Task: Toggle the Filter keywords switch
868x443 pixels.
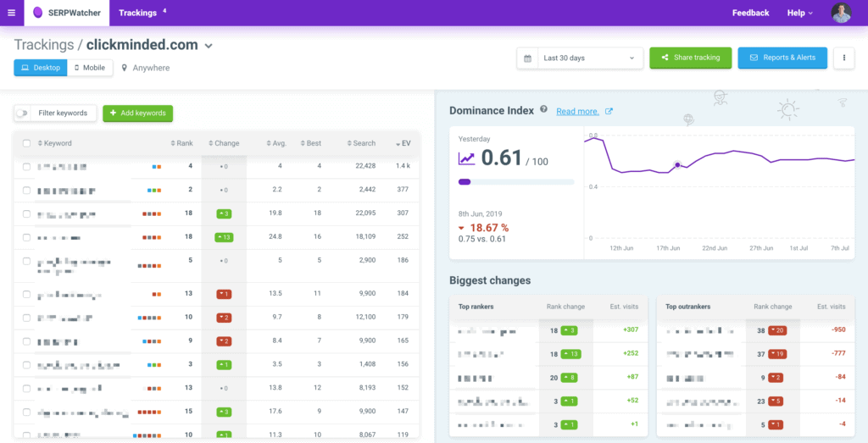Action: click(x=22, y=113)
